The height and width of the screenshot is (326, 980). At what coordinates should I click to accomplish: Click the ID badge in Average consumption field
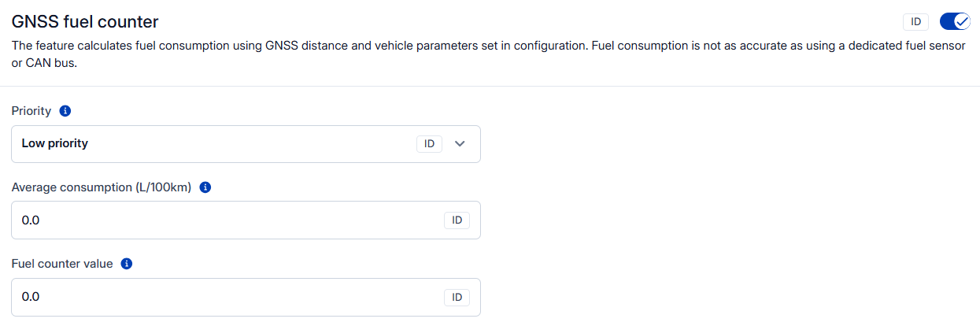coord(457,220)
